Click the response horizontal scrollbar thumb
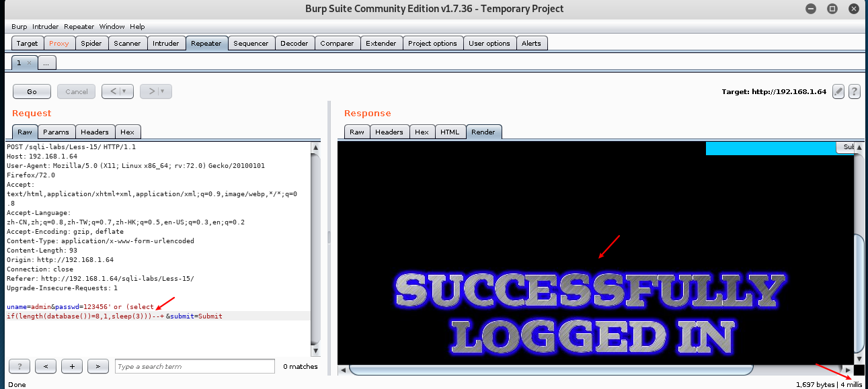Screen dimensions: 868x389 point(551,370)
